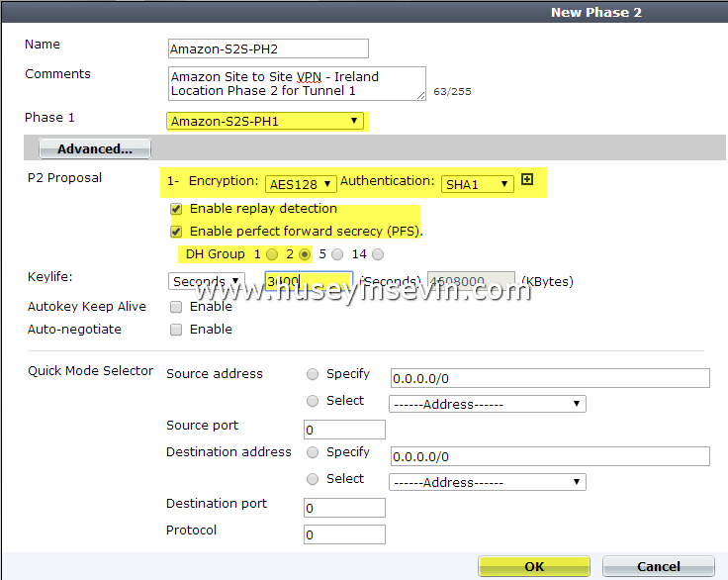The image size is (728, 580).
Task: Enable Autokey Keep Alive checkbox
Action: (176, 307)
